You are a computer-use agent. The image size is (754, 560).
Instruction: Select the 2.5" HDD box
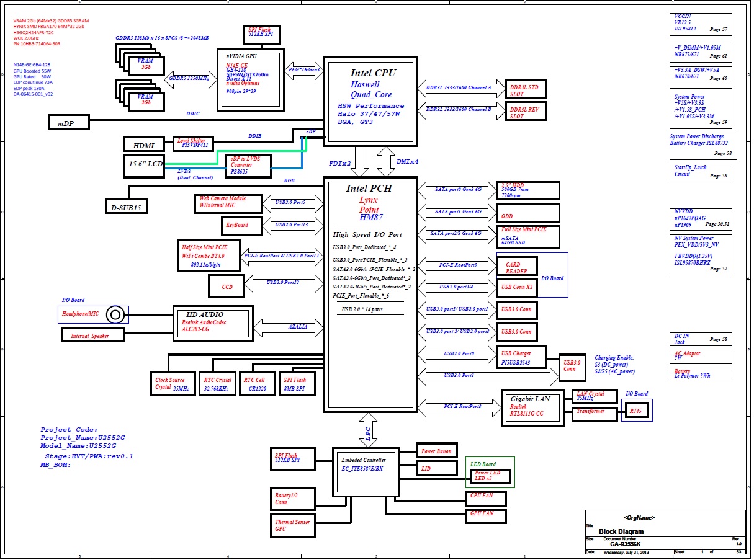528,190
